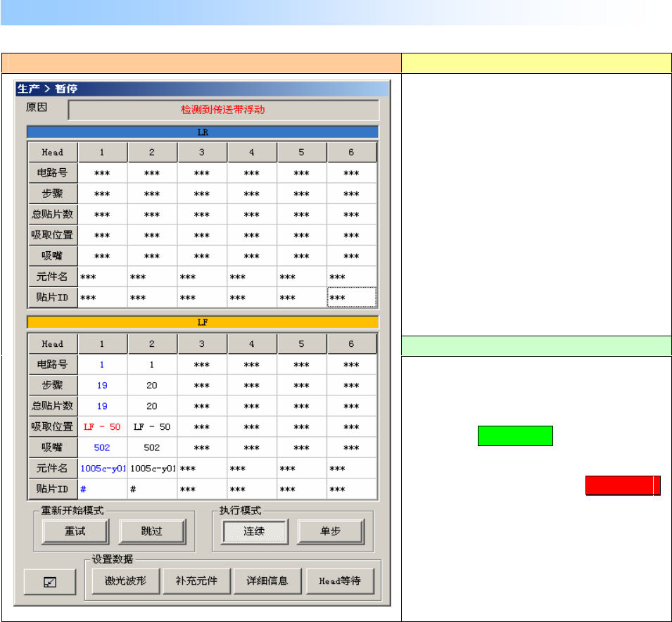Click the 重试 retry button

[x=75, y=531]
